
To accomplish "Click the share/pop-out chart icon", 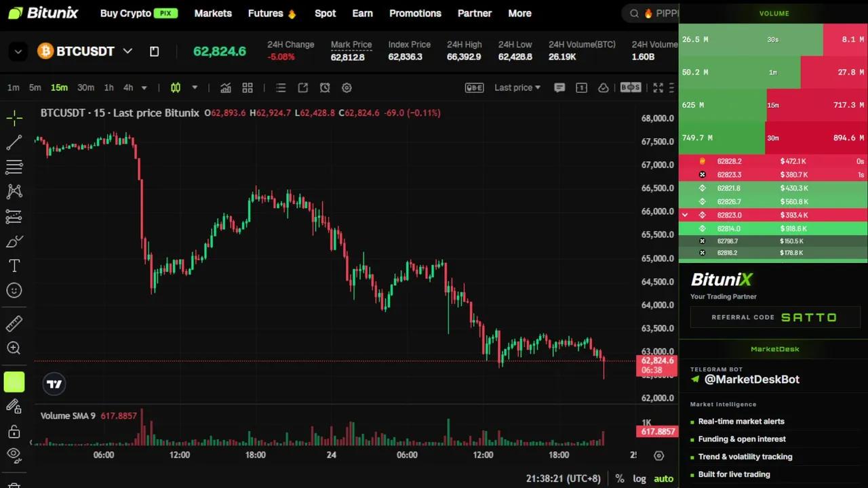I will tap(303, 87).
